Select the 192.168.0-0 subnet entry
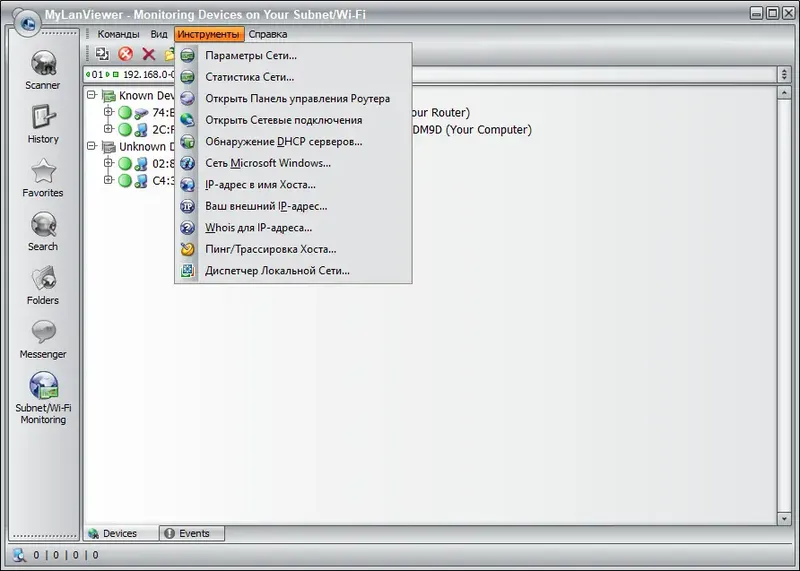This screenshot has height=571, width=800. coord(130,75)
